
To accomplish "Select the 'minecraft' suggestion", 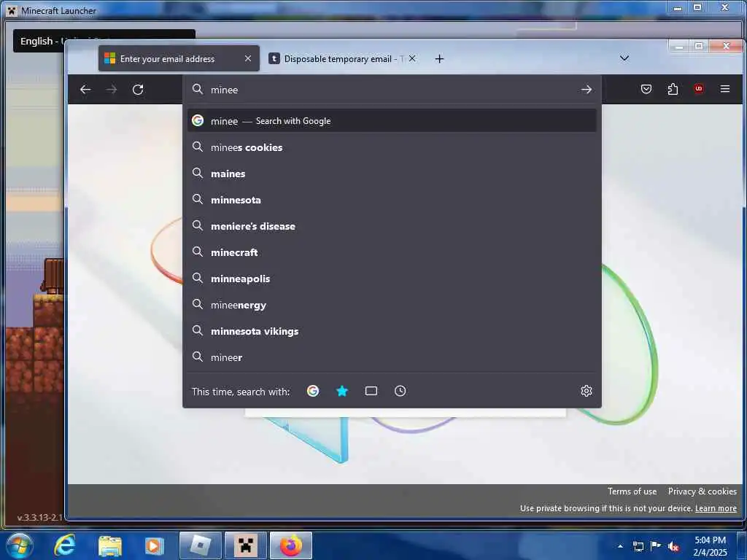I will coord(392,252).
